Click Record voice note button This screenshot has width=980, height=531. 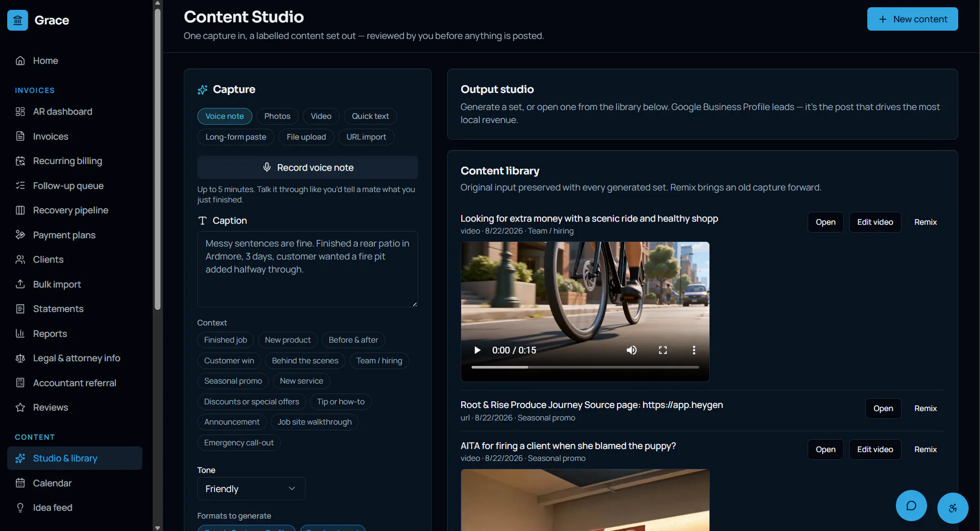[307, 168]
